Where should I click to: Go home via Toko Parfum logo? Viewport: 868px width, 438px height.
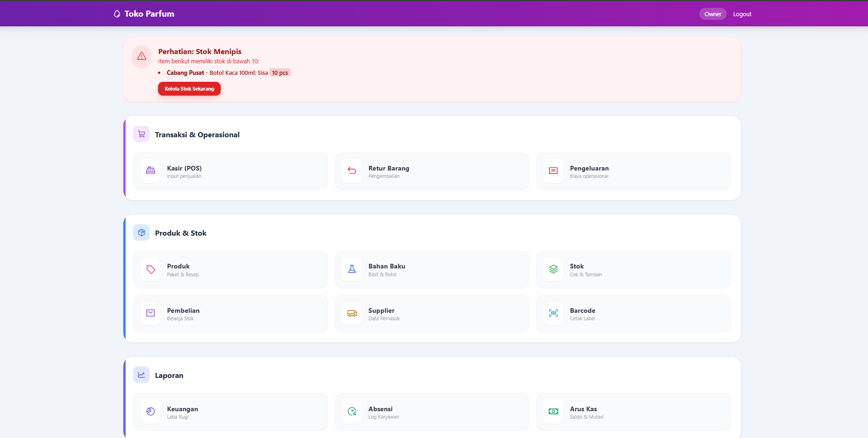[144, 14]
